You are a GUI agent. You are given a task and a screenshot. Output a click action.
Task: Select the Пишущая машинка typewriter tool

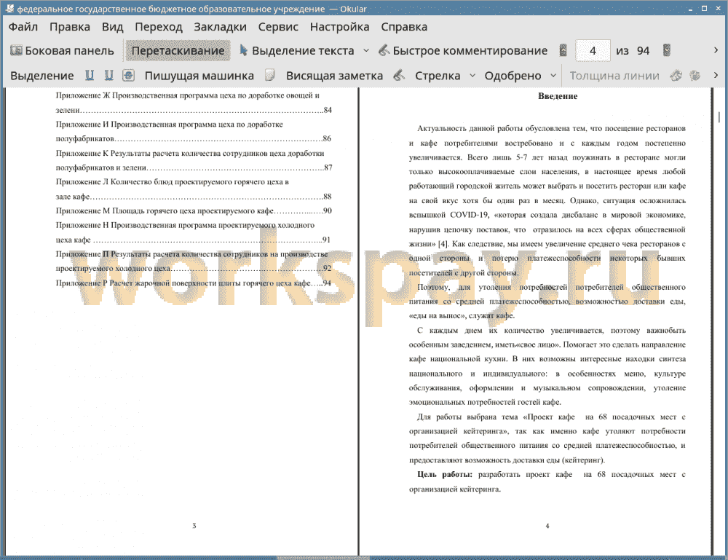point(199,76)
